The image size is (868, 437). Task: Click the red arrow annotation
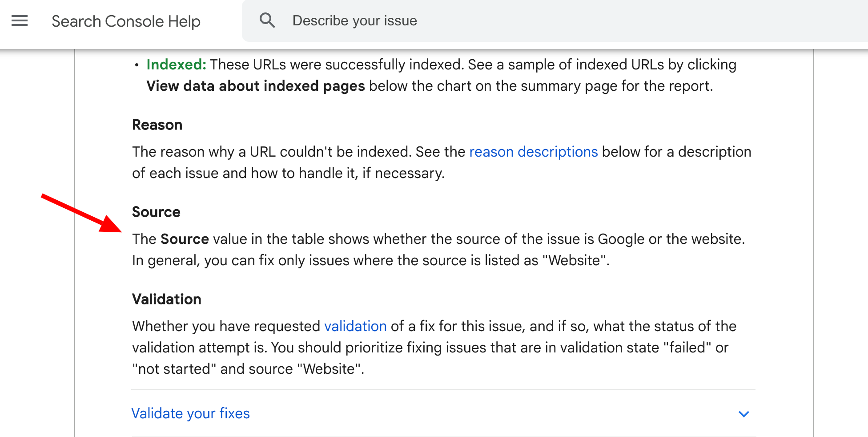point(81,213)
